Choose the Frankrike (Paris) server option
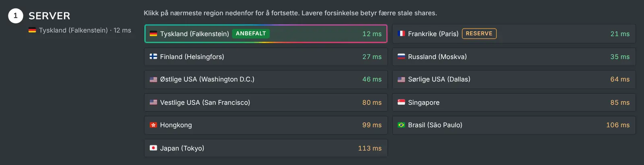Image resolution: width=644 pixels, height=165 pixels. coord(514,34)
